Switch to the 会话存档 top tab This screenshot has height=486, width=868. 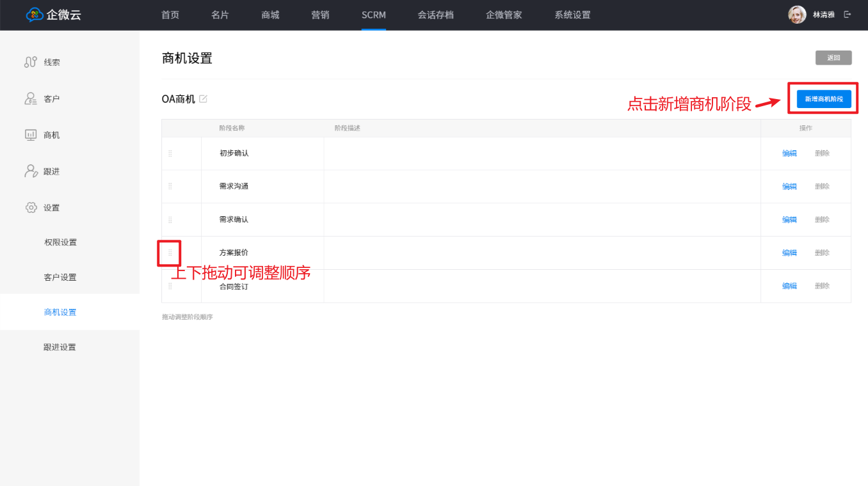pyautogui.click(x=435, y=15)
